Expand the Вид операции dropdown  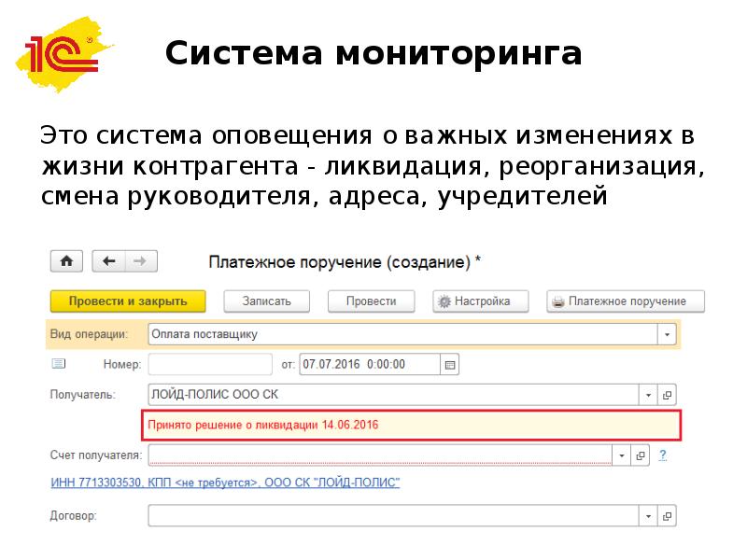667,333
